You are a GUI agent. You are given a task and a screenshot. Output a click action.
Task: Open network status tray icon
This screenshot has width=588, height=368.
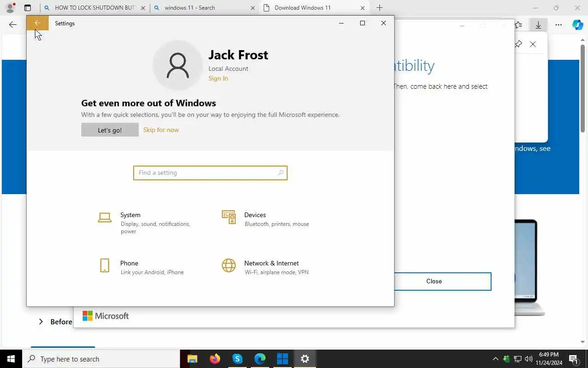click(x=518, y=359)
